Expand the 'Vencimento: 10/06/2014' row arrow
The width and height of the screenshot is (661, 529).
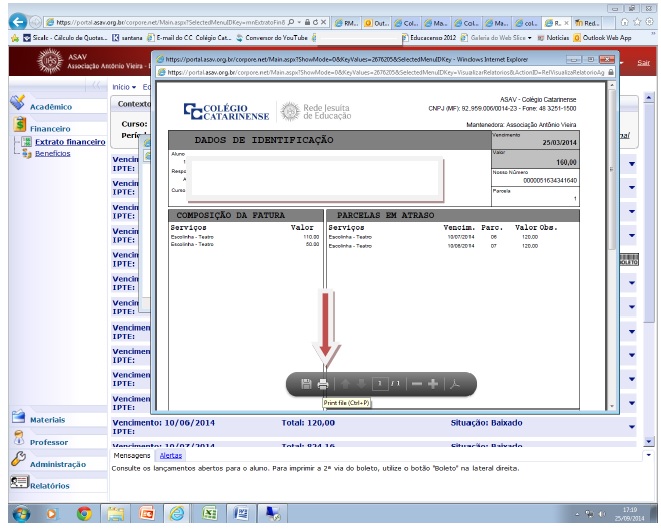click(x=631, y=427)
